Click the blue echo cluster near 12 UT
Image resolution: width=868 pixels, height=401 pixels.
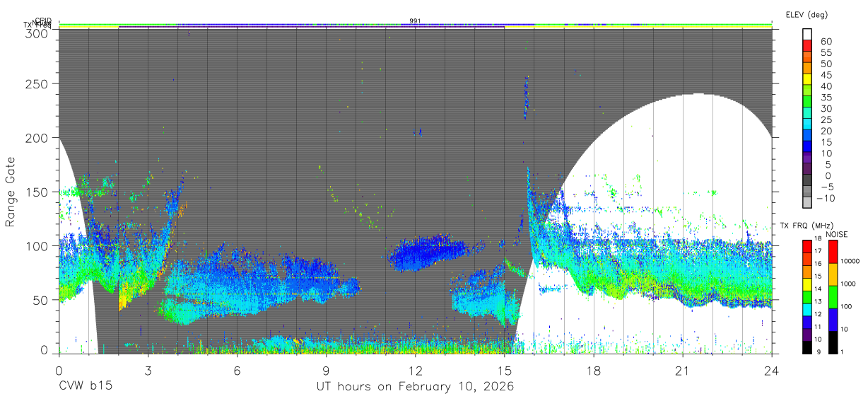pos(428,253)
